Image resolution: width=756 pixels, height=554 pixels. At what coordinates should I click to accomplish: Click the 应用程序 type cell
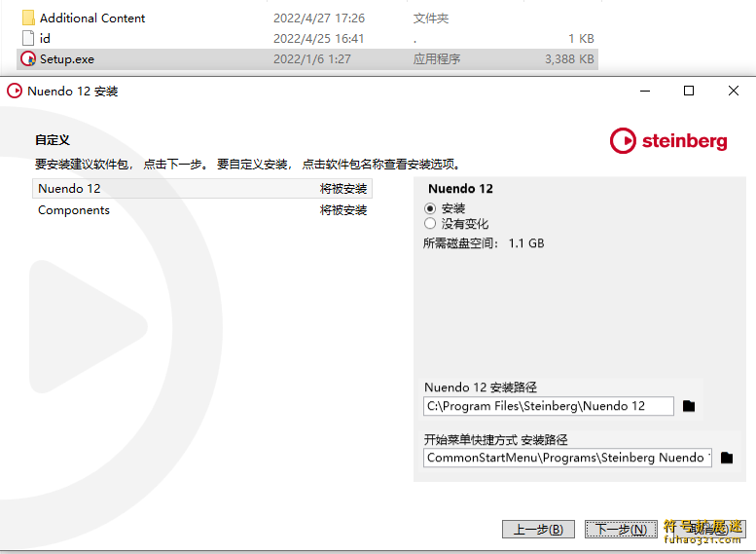point(436,58)
